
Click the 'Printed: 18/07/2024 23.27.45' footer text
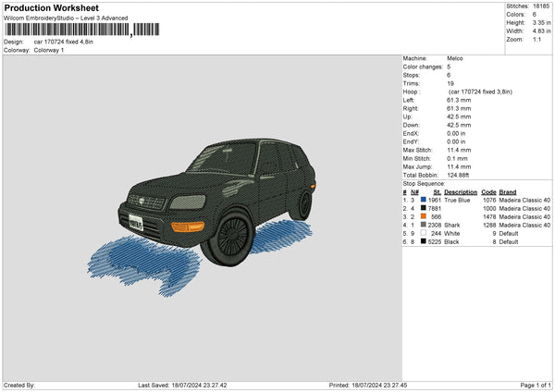(x=368, y=386)
